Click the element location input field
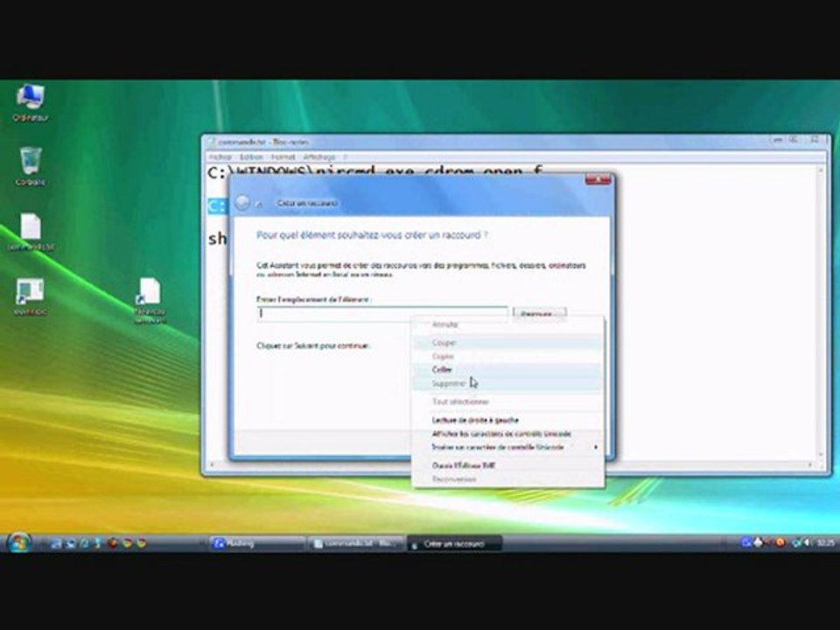840x630 pixels. 382,314
